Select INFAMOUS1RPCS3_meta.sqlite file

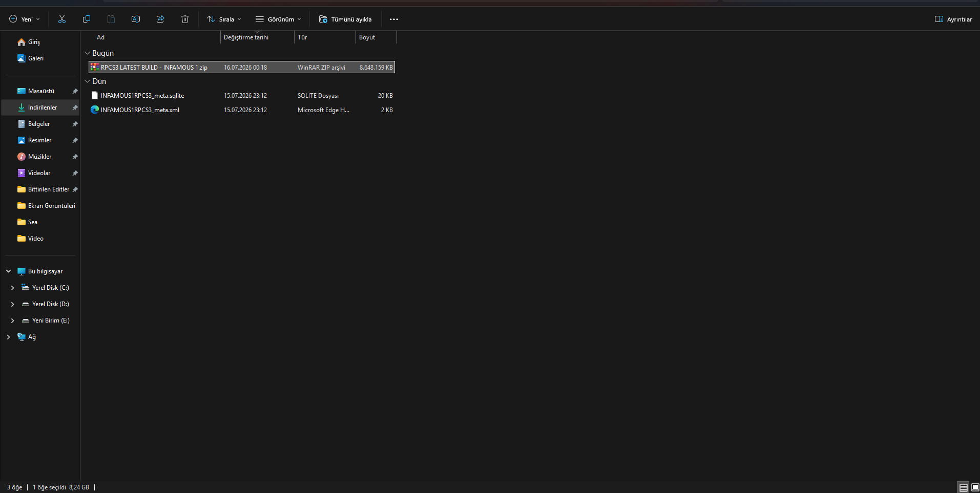pyautogui.click(x=242, y=96)
